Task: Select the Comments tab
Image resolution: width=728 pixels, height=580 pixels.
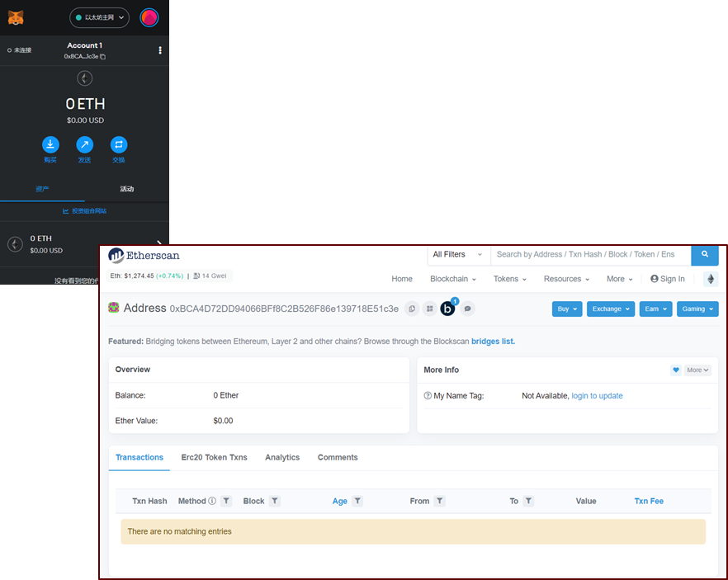Action: [338, 458]
